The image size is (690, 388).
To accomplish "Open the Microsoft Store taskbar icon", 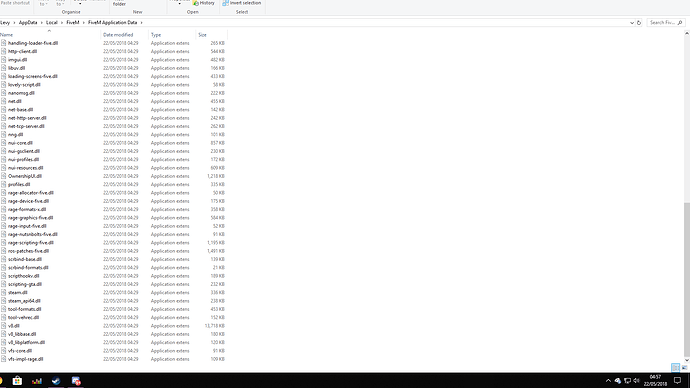I will 17,381.
